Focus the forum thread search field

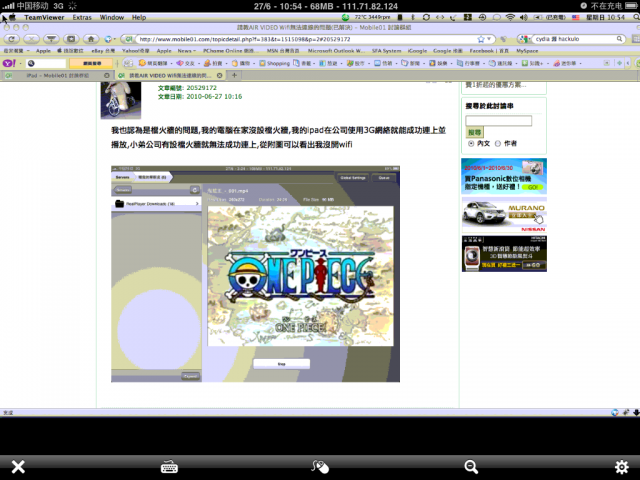498,120
